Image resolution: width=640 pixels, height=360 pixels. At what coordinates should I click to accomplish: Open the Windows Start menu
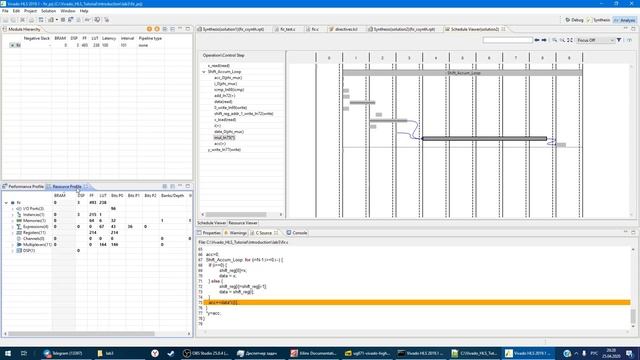[7, 353]
